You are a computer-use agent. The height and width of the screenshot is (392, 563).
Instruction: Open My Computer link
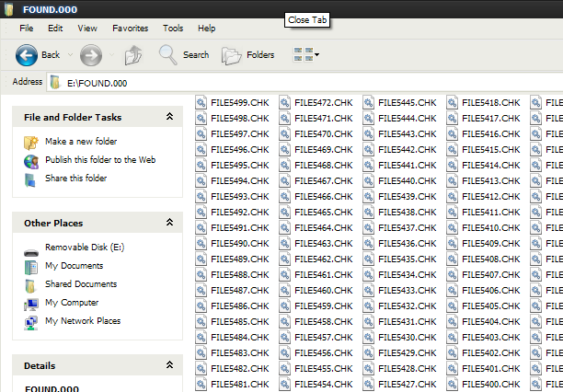[x=72, y=303]
